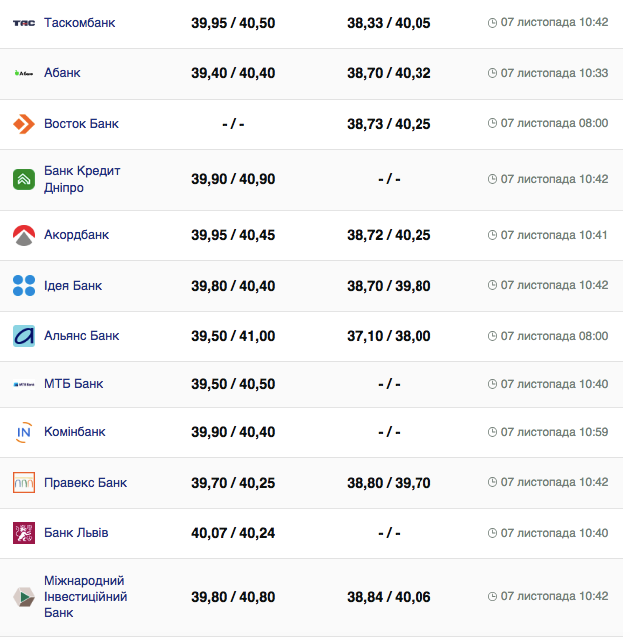The height and width of the screenshot is (640, 630).
Task: Click the Міжнародний Інвестиційний Банк logo
Action: [x=24, y=597]
